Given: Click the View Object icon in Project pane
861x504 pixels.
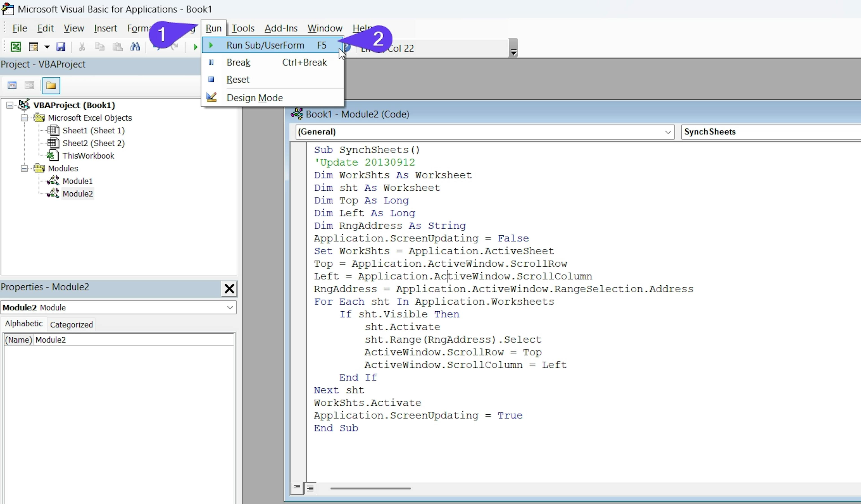Looking at the screenshot, I should pyautogui.click(x=29, y=85).
